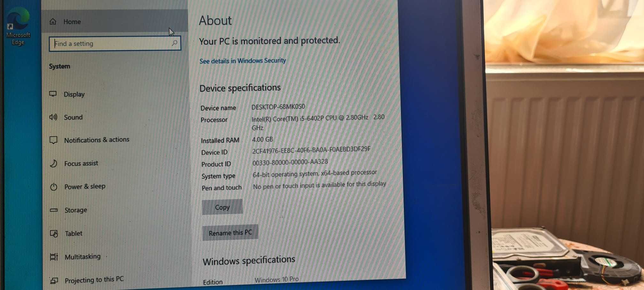
Task: Click the Device name label
Action: (x=218, y=108)
